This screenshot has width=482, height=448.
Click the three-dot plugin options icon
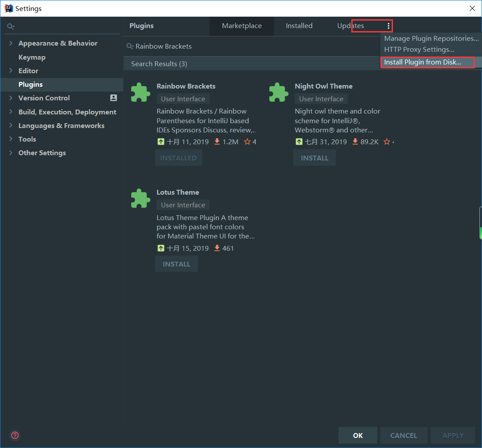(x=388, y=26)
